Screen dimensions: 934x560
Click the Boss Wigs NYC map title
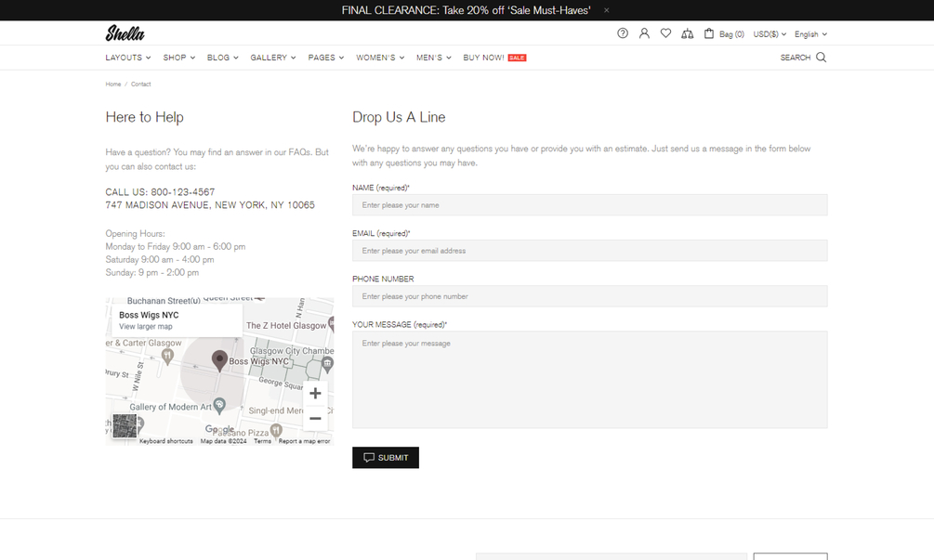[149, 315]
